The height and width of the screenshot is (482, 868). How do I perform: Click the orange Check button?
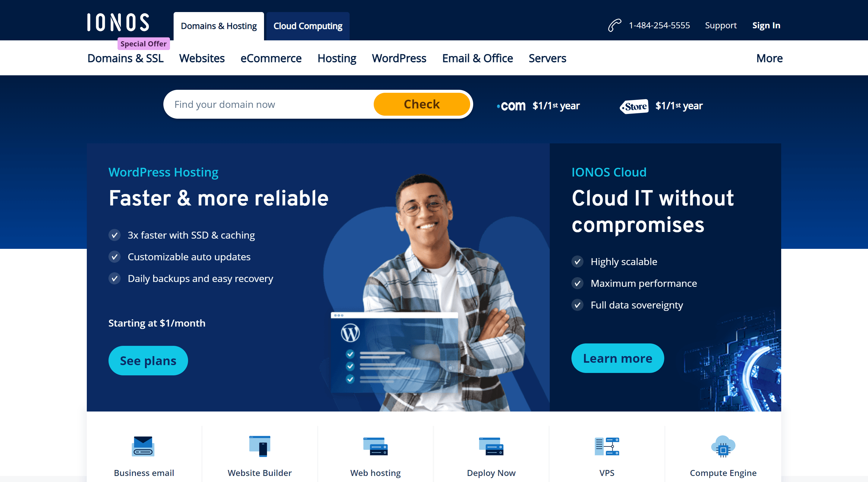pyautogui.click(x=422, y=104)
